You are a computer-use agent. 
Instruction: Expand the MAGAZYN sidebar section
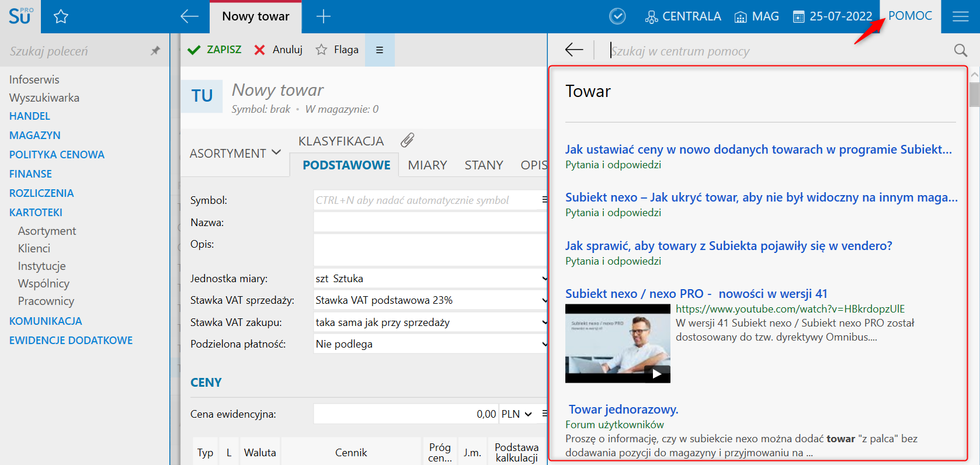(35, 136)
